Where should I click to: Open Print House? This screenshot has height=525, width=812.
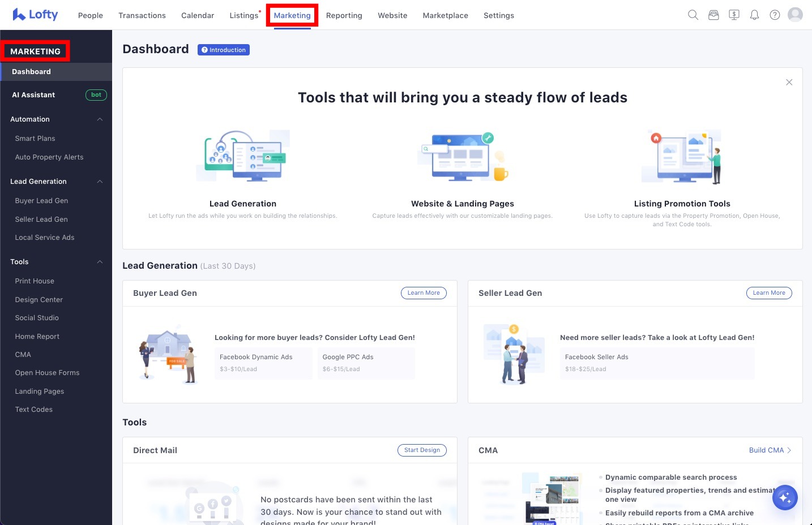coord(35,281)
